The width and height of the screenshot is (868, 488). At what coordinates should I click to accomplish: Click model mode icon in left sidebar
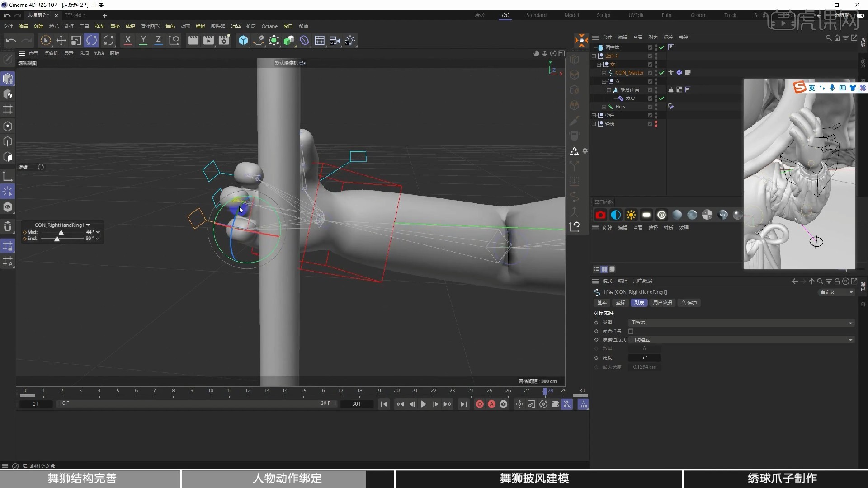8,79
